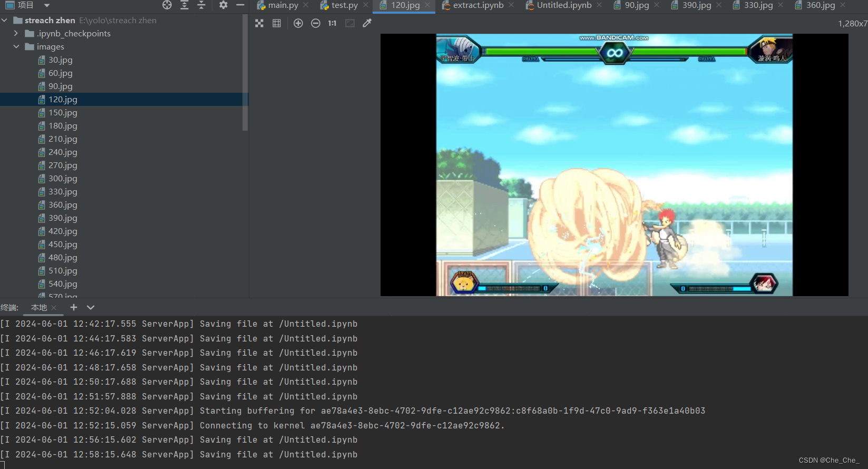Click the fit zoom to window icon
Viewport: 868px width, 469px height.
coord(259,23)
